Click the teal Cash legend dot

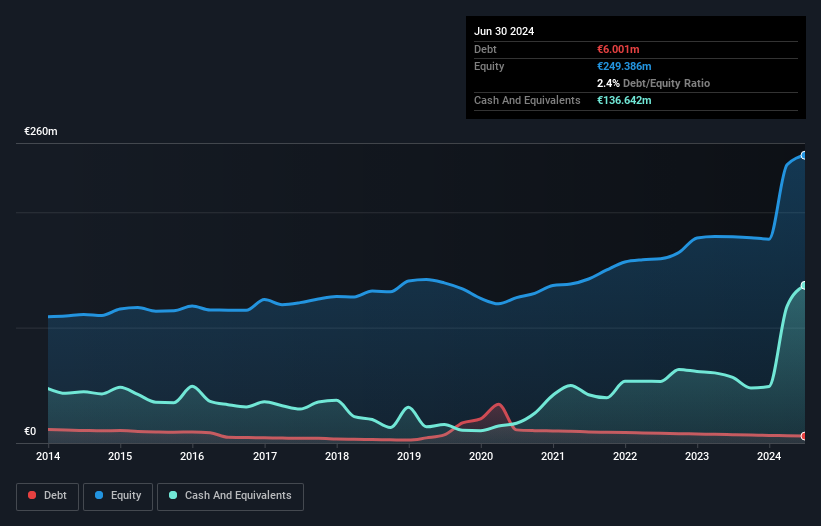click(x=173, y=495)
